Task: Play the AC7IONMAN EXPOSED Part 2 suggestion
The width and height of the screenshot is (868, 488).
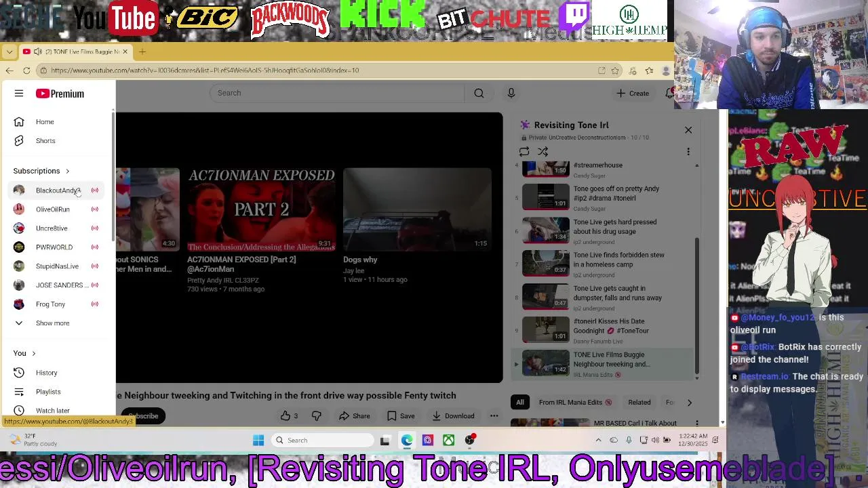Action: (x=261, y=209)
